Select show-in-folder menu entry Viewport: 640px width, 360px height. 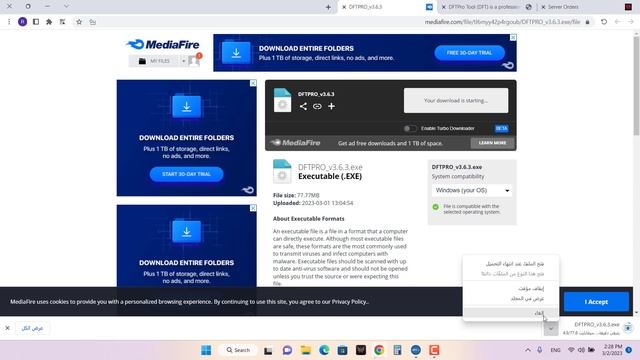click(x=511, y=298)
